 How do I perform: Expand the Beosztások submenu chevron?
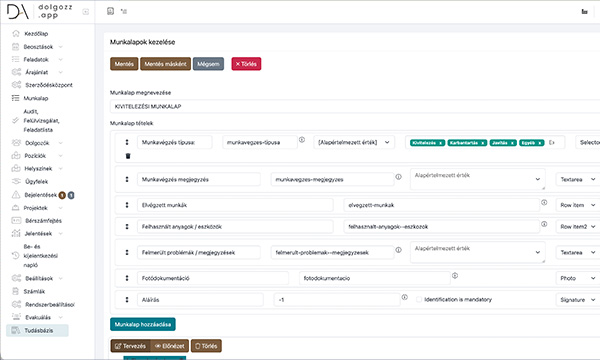point(60,47)
